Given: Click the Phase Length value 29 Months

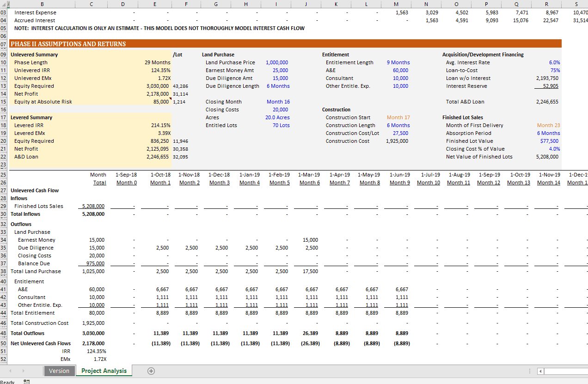Looking at the screenshot, I should tap(158, 62).
